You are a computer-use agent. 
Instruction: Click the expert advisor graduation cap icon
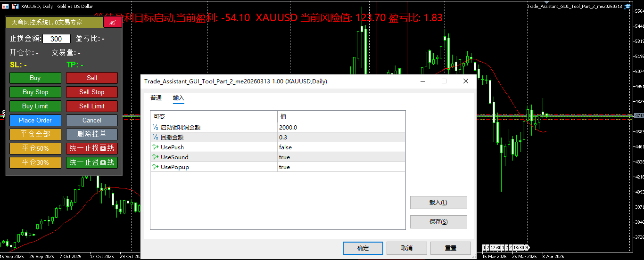(627, 7)
